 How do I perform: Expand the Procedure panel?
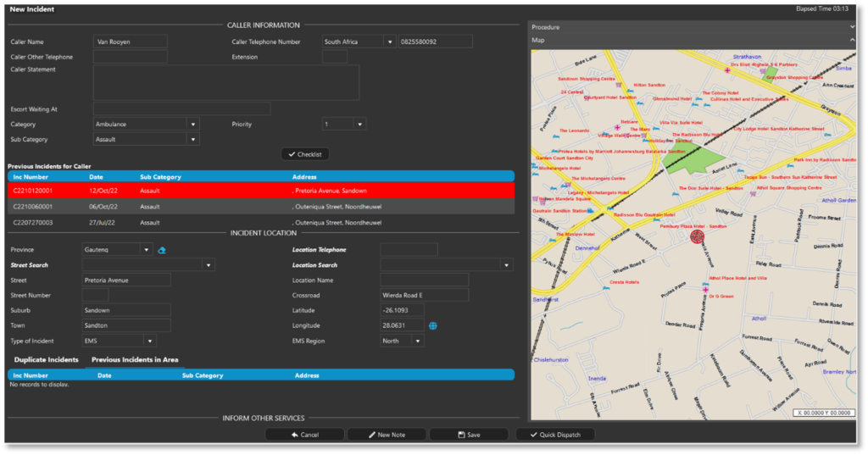click(x=852, y=27)
